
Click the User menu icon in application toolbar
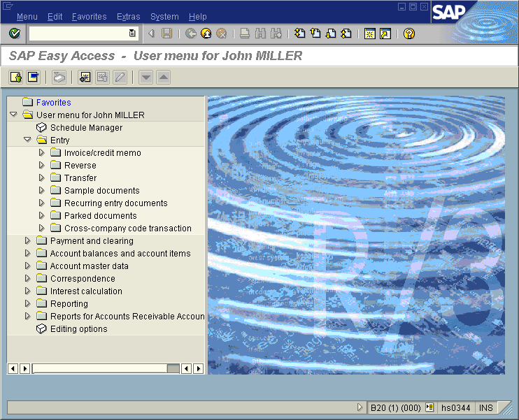(15, 77)
